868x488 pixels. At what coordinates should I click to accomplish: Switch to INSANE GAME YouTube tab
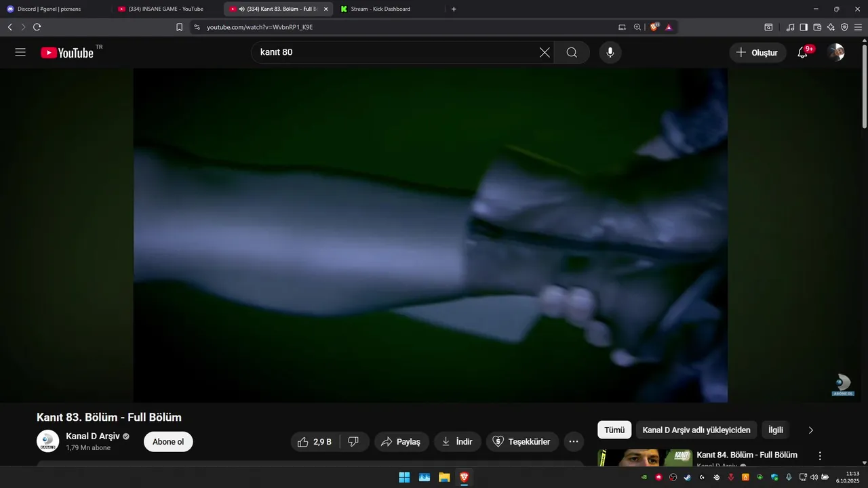167,9
